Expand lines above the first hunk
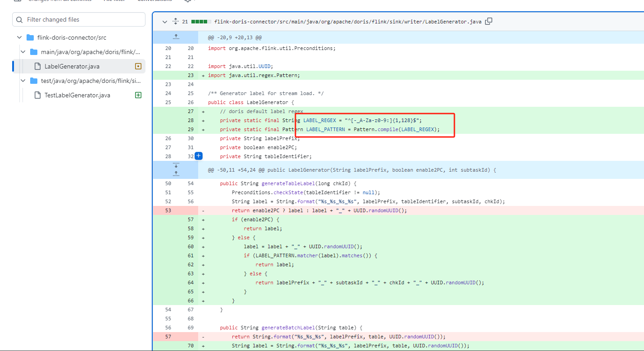 (176, 37)
